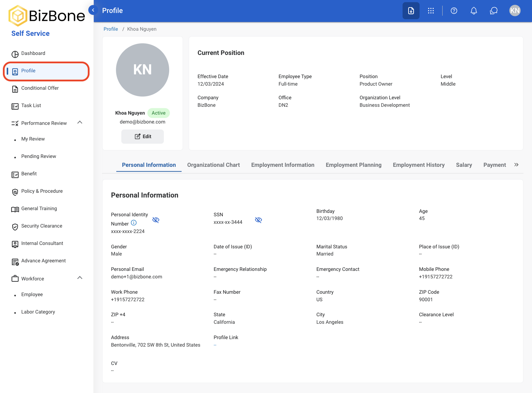The image size is (532, 393).
Task: Open the Salary tab
Action: coord(464,165)
